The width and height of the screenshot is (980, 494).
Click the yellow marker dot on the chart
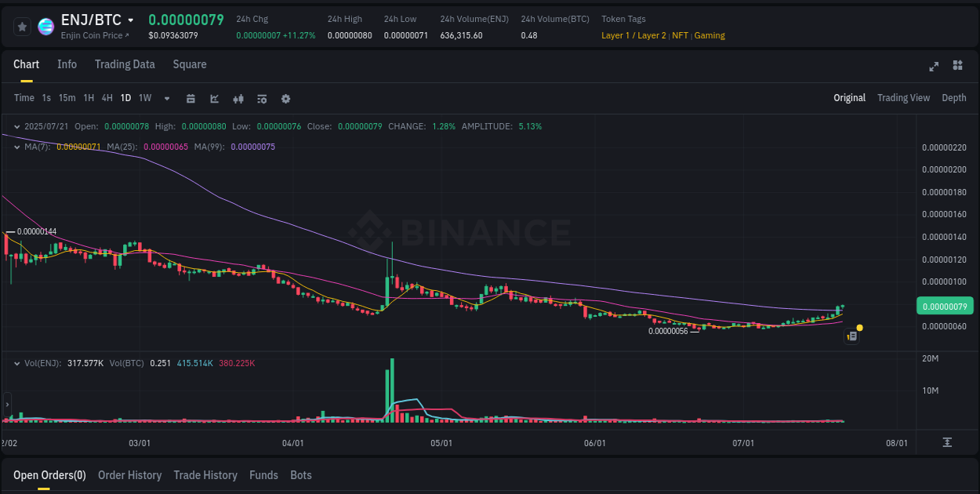coord(860,327)
